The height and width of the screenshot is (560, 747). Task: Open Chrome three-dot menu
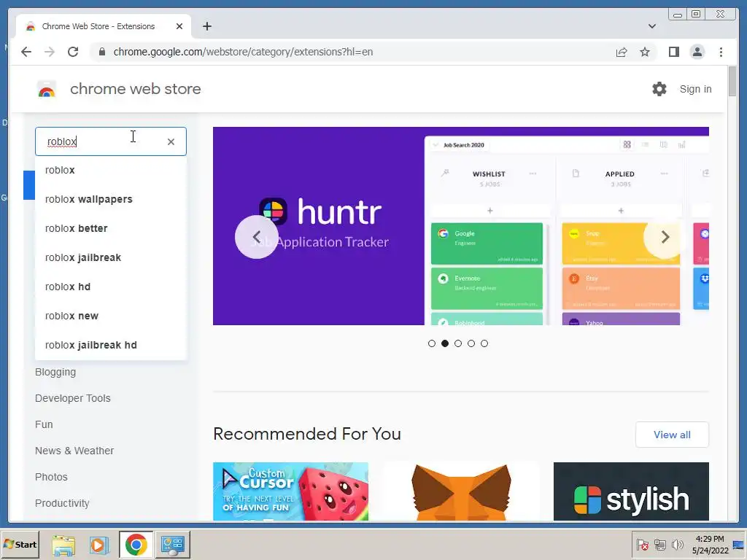[721, 52]
